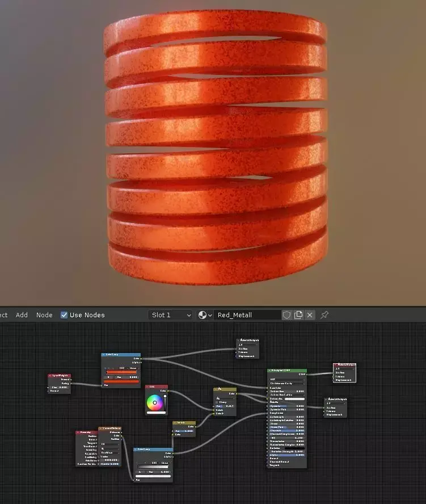Image resolution: width=426 pixels, height=504 pixels.
Task: Click white color bar under RGB wheel
Action: [156, 413]
